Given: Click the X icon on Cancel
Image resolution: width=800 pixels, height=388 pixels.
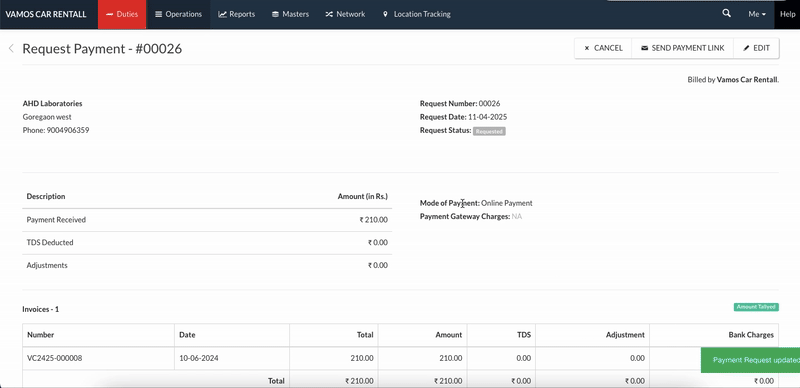Looking at the screenshot, I should [x=587, y=48].
